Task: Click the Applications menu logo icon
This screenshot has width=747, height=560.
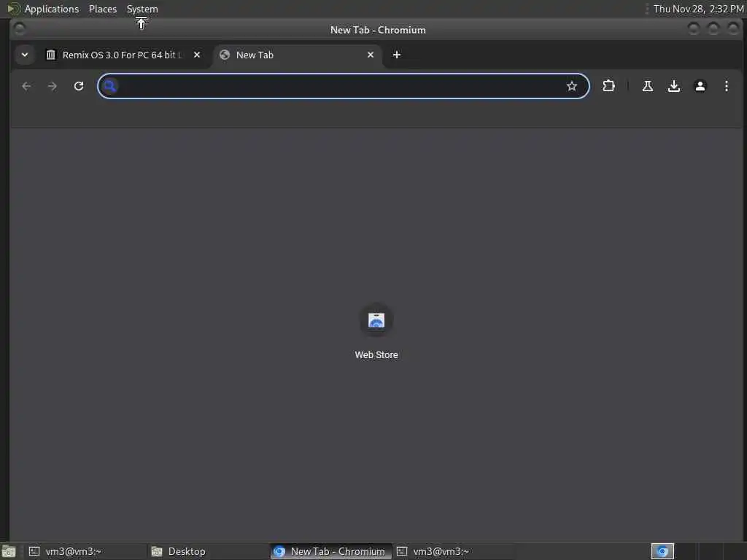Action: pyautogui.click(x=13, y=9)
